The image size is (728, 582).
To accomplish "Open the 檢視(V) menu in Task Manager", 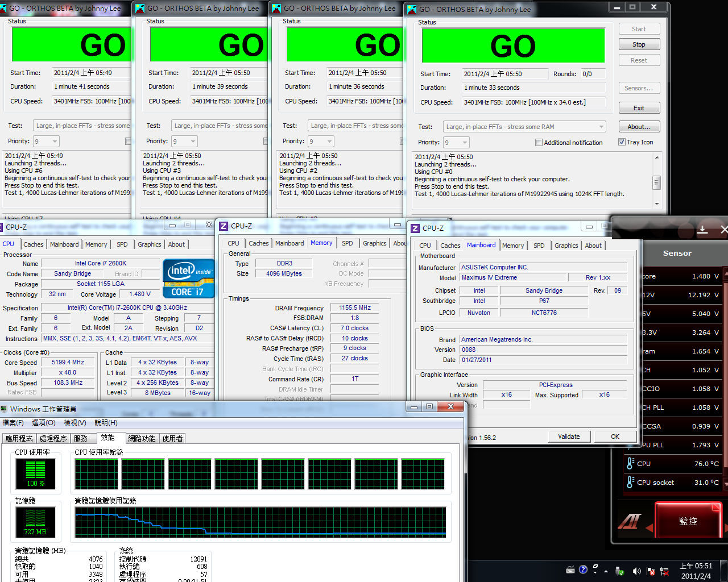I will point(75,423).
